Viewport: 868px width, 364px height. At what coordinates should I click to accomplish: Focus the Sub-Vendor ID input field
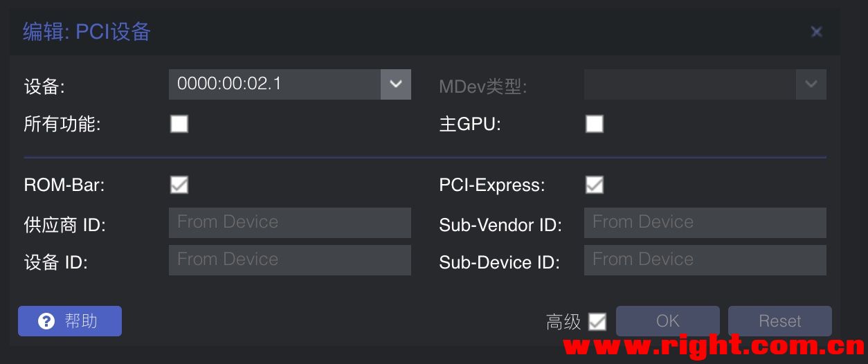tap(705, 223)
